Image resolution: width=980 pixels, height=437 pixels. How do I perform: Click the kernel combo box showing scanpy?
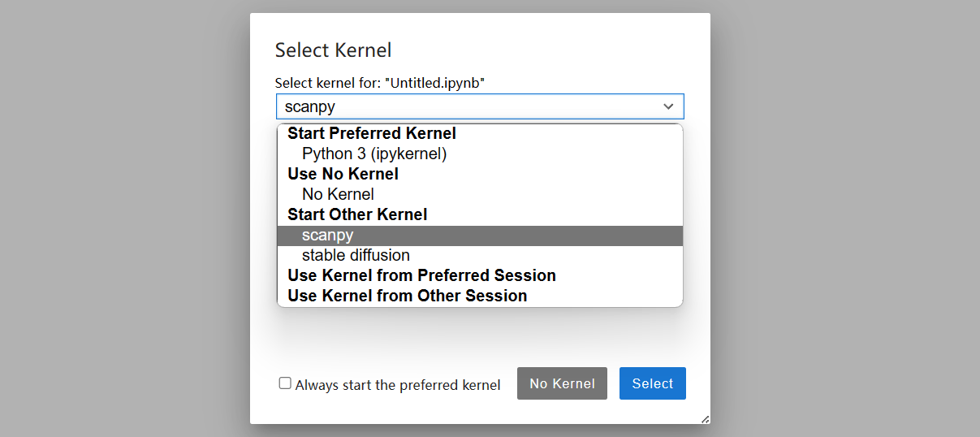(x=471, y=106)
